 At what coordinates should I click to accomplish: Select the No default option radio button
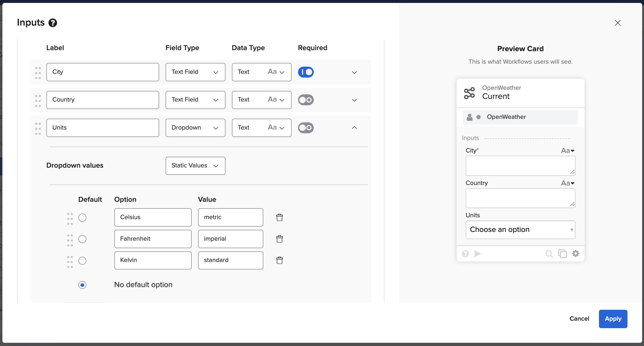(82, 285)
